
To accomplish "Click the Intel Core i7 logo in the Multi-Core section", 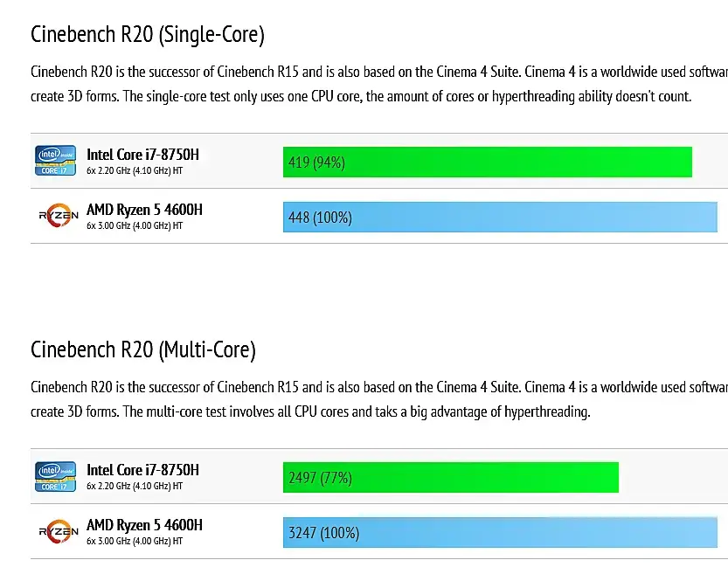I will click(55, 476).
